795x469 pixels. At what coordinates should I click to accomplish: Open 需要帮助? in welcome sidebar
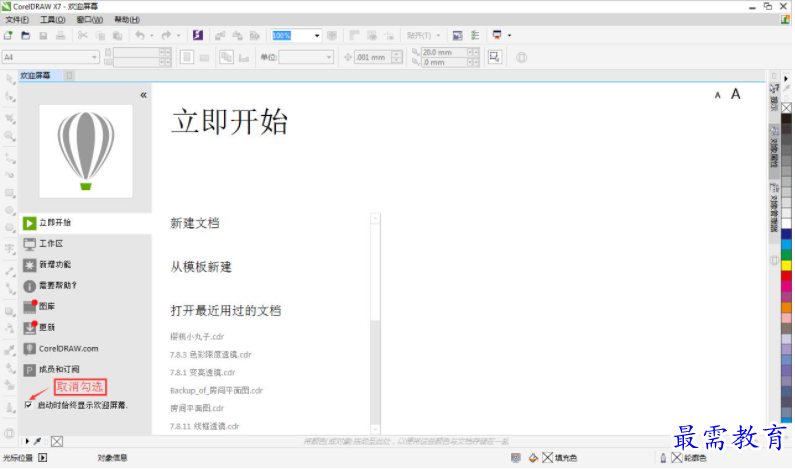[86, 286]
